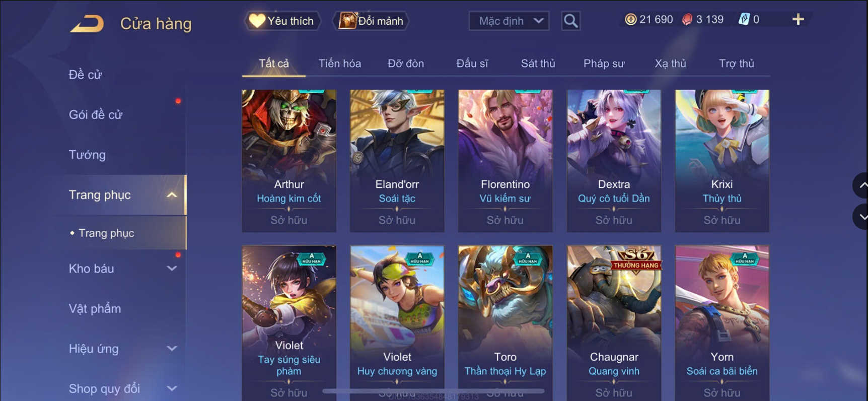Expand the Hiệu ứng sidebar section
The width and height of the screenshot is (868, 401).
(172, 349)
